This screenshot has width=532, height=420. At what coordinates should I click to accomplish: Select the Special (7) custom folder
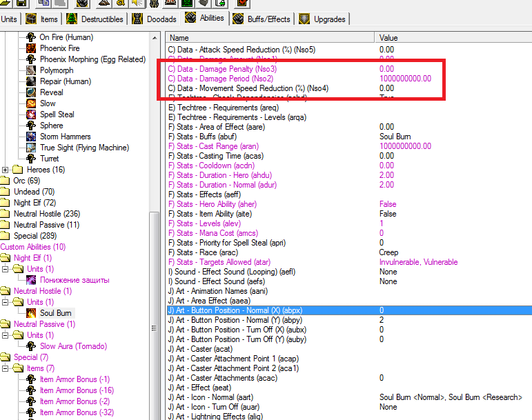pos(31,357)
